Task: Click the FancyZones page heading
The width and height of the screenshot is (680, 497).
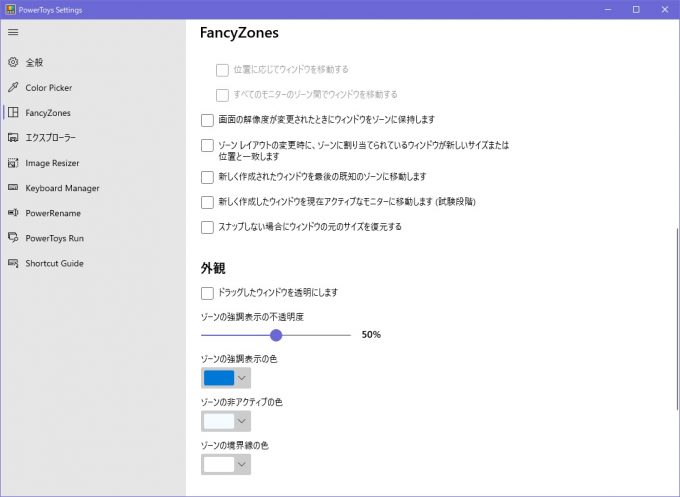Action: pyautogui.click(x=239, y=33)
